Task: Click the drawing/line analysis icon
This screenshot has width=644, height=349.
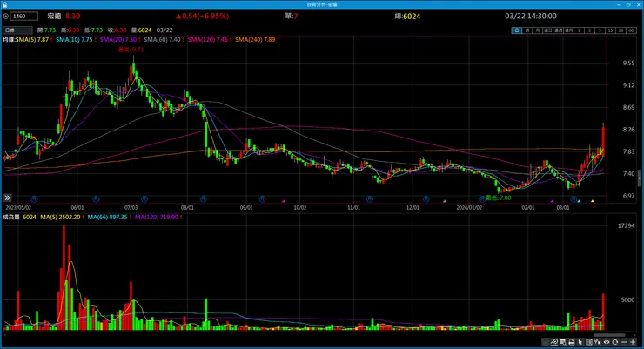Action: click(554, 342)
